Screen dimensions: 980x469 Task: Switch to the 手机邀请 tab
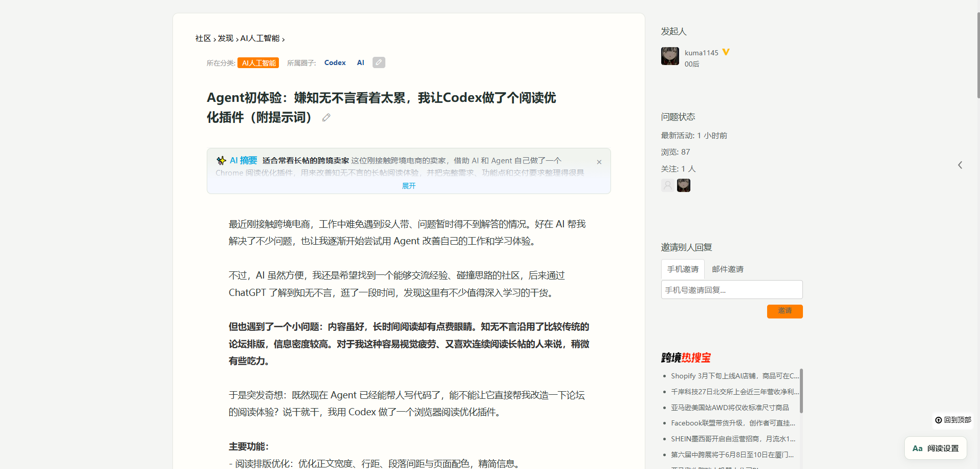point(683,269)
